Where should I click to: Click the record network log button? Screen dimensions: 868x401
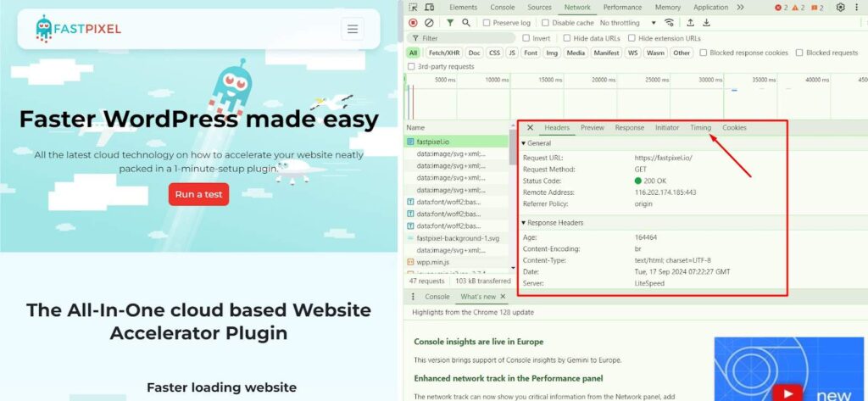point(413,23)
